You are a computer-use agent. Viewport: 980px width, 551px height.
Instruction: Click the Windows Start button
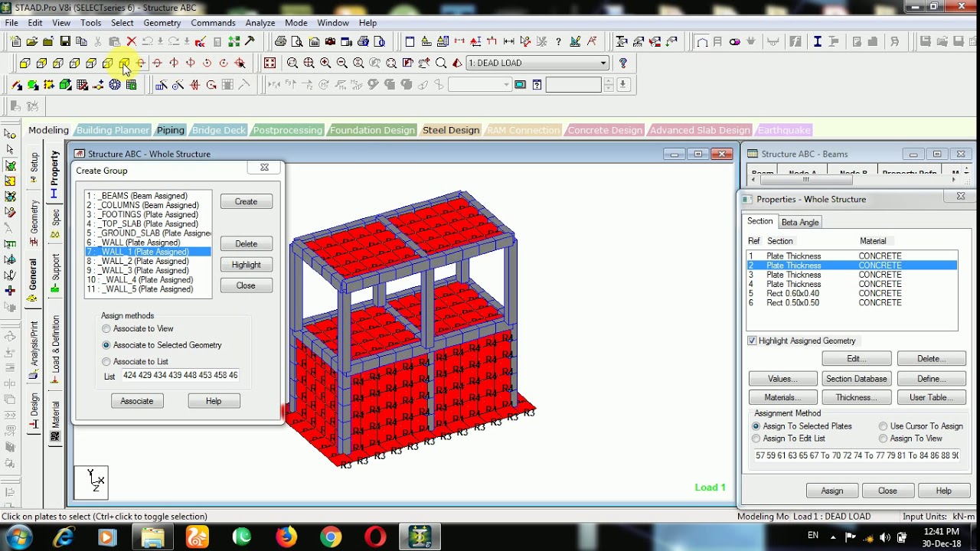18,536
